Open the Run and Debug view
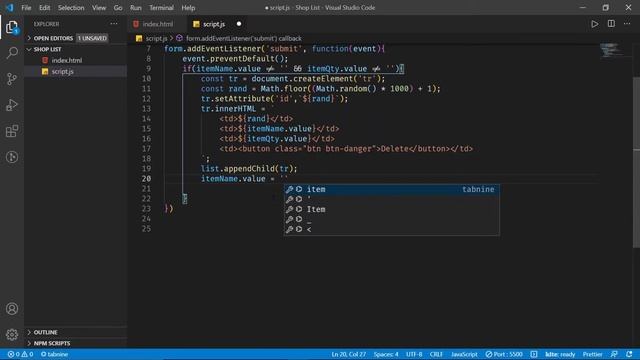The width and height of the screenshot is (640, 360). click(12, 105)
